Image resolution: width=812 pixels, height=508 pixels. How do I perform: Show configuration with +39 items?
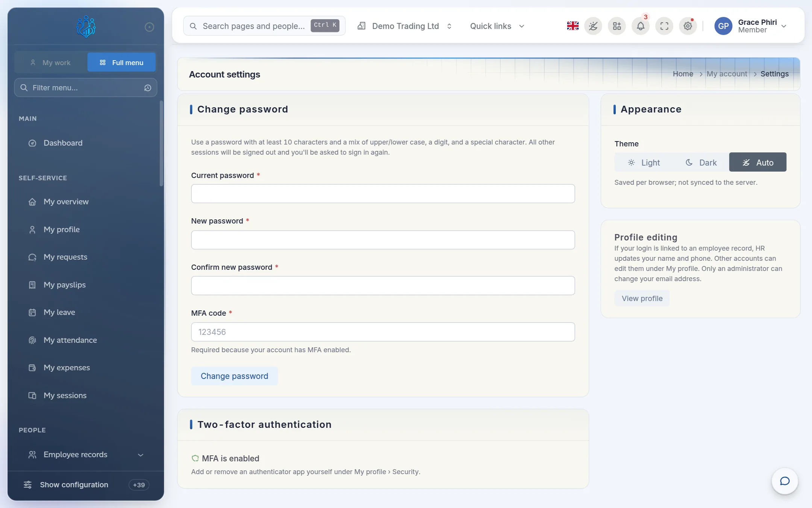(x=86, y=485)
